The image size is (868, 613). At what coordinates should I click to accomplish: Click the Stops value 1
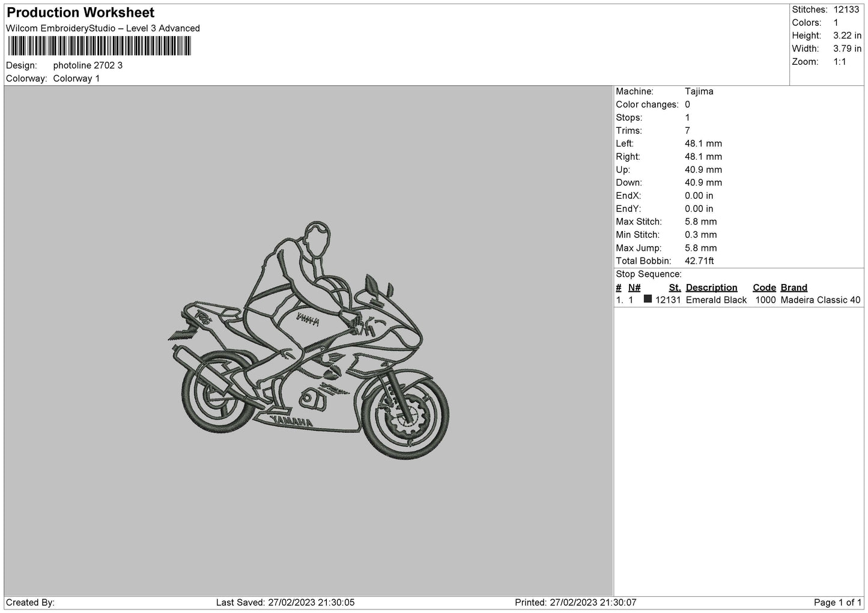click(687, 118)
